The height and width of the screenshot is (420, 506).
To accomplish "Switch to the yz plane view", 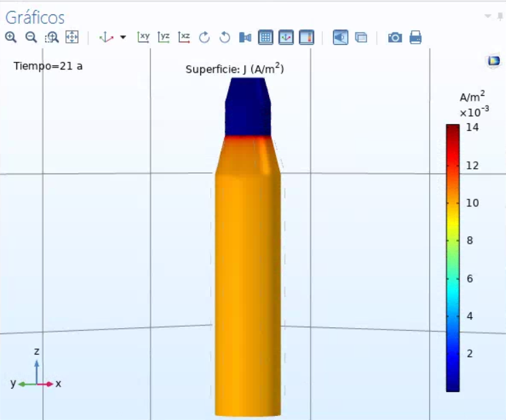I will (x=164, y=37).
